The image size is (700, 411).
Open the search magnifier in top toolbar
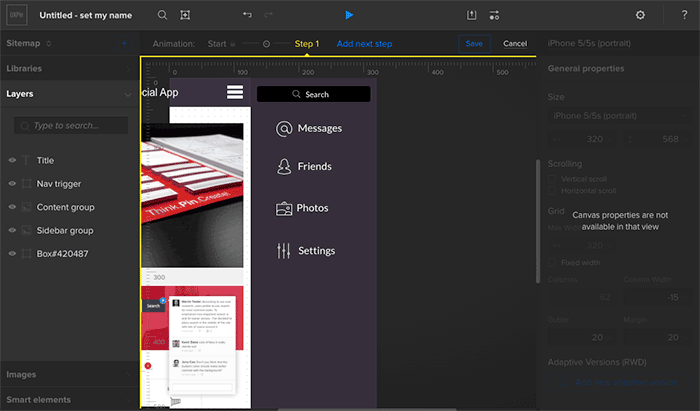point(162,15)
